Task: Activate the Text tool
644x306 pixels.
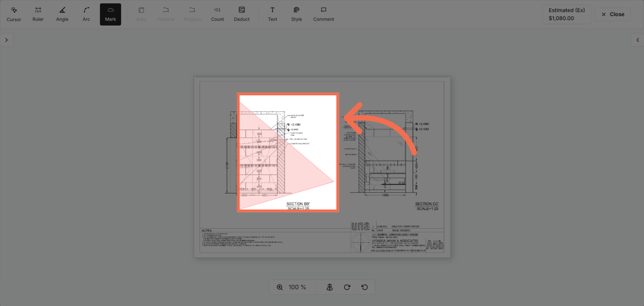Action: 272,14
